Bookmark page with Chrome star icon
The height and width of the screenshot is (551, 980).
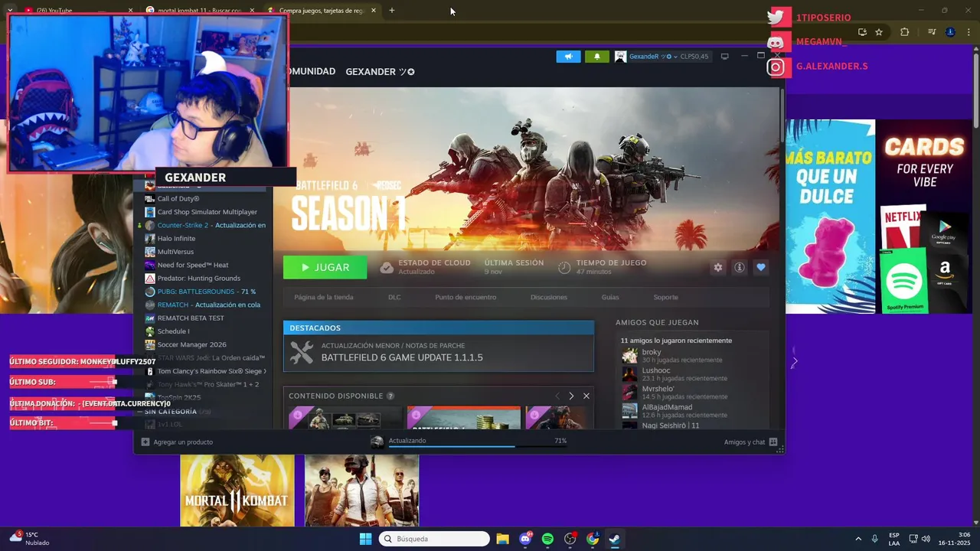879,32
